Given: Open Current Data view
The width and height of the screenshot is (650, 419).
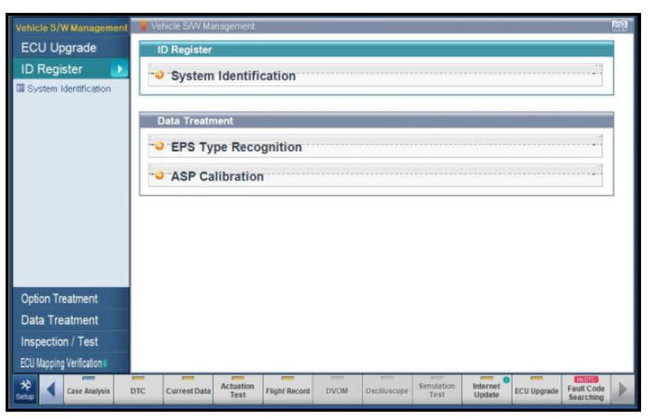Looking at the screenshot, I should coord(188,390).
